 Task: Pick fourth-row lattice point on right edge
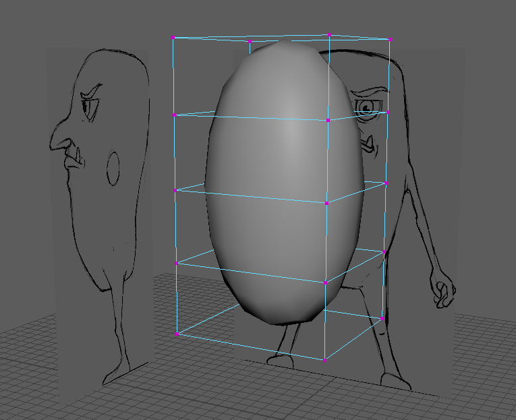[384, 252]
